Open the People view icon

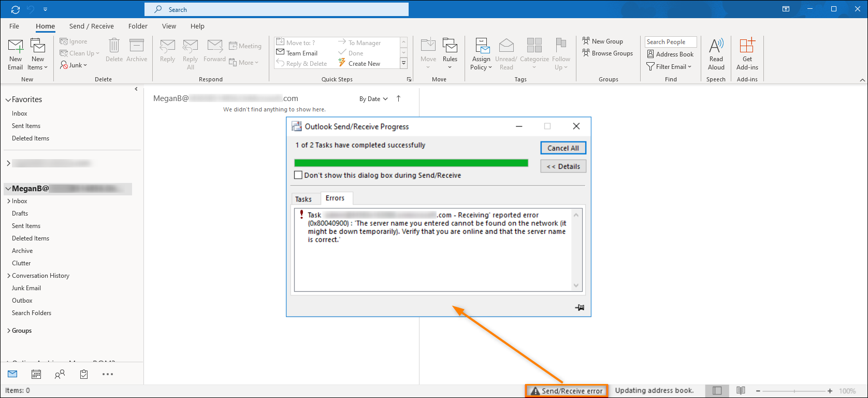pyautogui.click(x=60, y=374)
